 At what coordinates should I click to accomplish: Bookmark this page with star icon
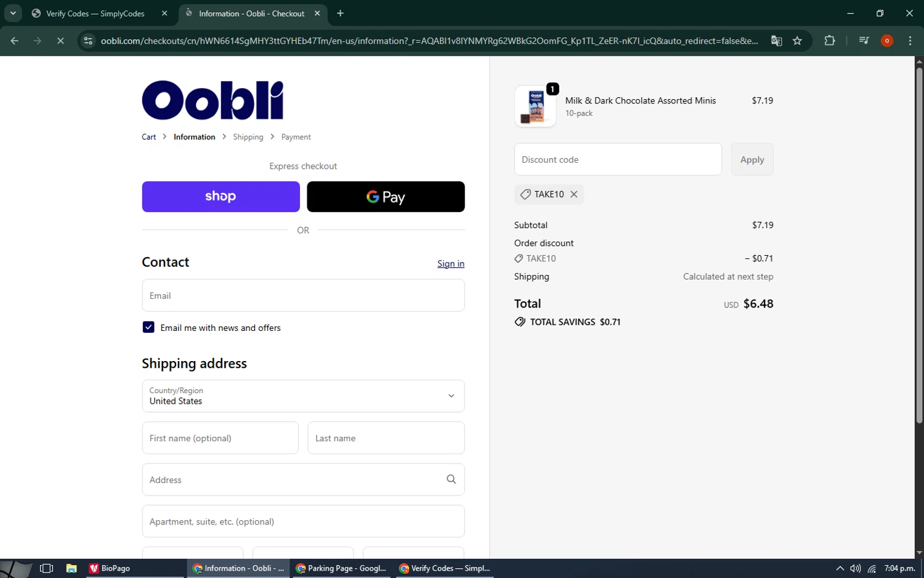point(797,41)
